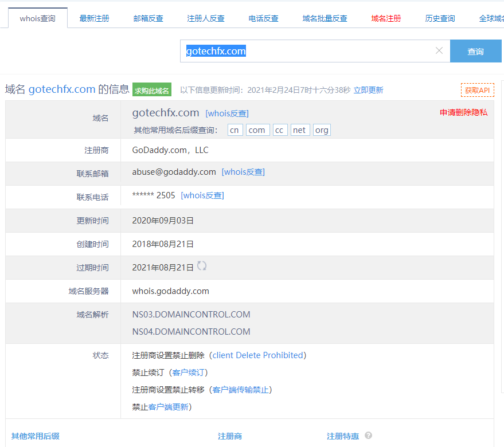Image resolution: width=504 pixels, height=447 pixels.
Task: Click the 查询 search button
Action: [x=475, y=51]
